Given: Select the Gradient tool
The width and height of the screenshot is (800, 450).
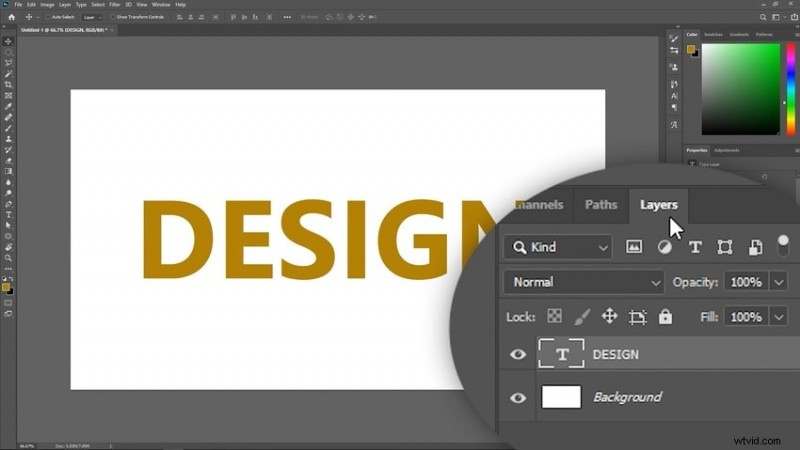Looking at the screenshot, I should click(x=8, y=171).
